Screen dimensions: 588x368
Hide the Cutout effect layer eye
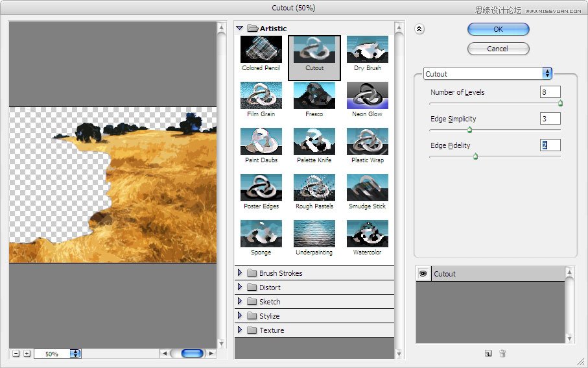coord(423,274)
